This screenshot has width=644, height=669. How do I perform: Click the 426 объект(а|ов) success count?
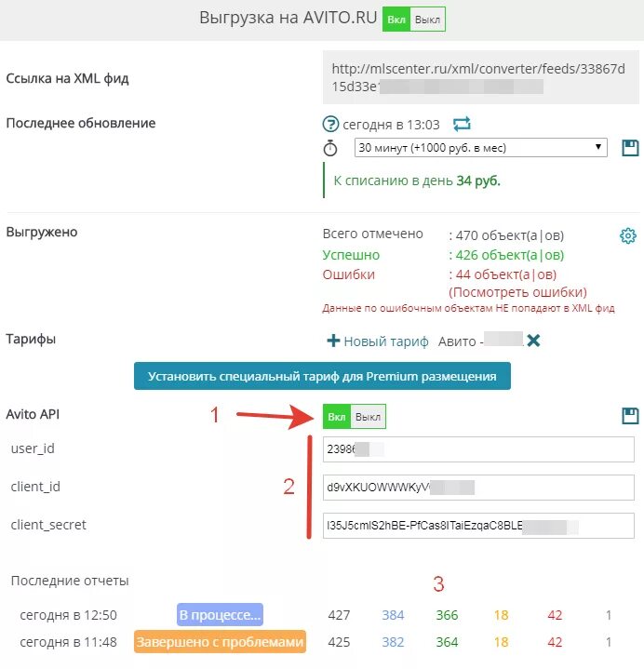click(510, 255)
